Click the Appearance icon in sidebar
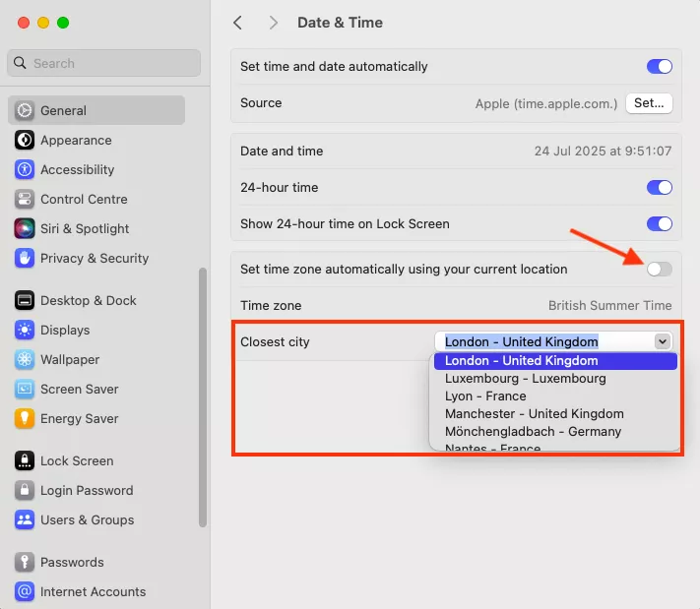The width and height of the screenshot is (700, 609). click(x=25, y=140)
